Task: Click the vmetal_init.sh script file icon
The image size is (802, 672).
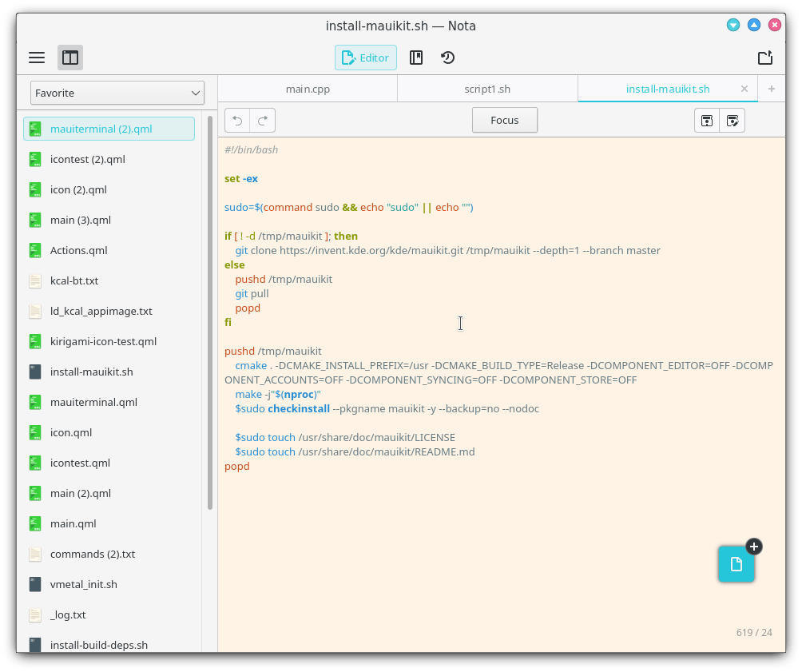Action: tap(35, 584)
